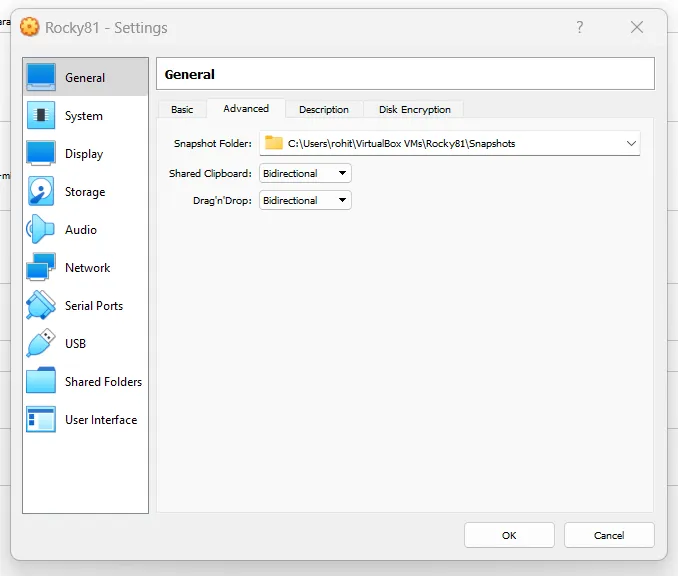
Task: Switch to the Disk Encryption tab
Action: pos(415,109)
